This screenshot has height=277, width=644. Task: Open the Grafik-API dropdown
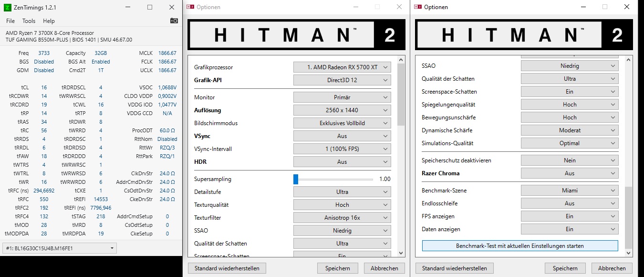coord(342,80)
